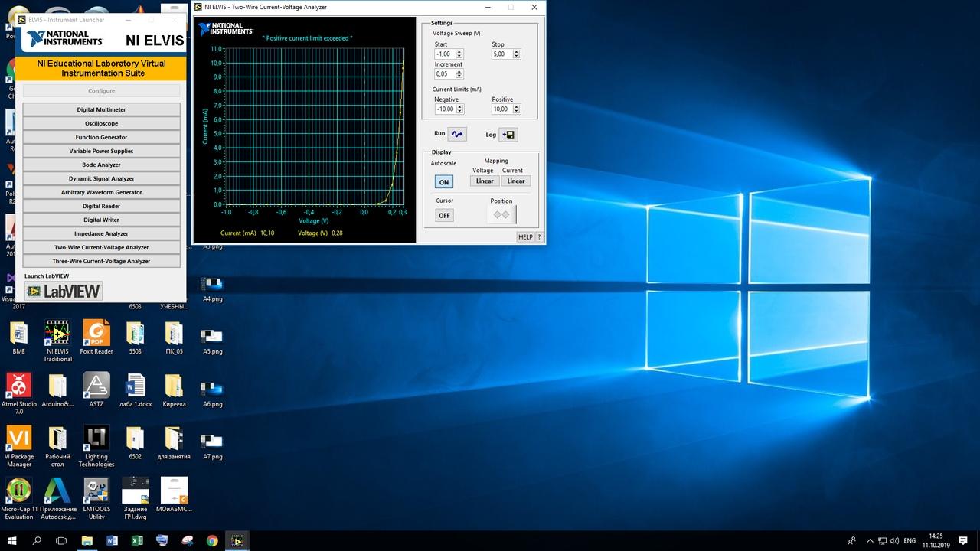Click the I-V curve graph area
The width and height of the screenshot is (980, 551).
click(315, 126)
